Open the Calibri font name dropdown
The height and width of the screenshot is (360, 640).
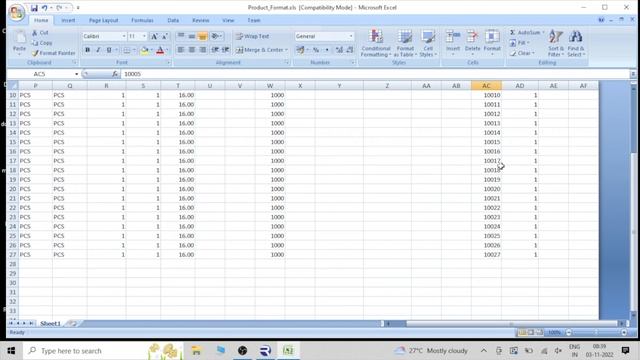[x=124, y=36]
